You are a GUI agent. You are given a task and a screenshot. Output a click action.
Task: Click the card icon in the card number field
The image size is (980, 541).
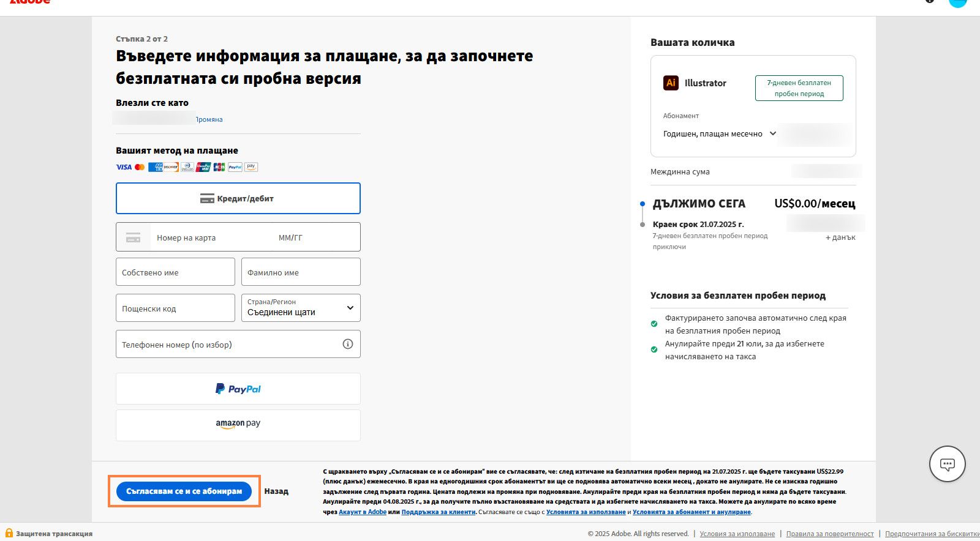coord(133,237)
